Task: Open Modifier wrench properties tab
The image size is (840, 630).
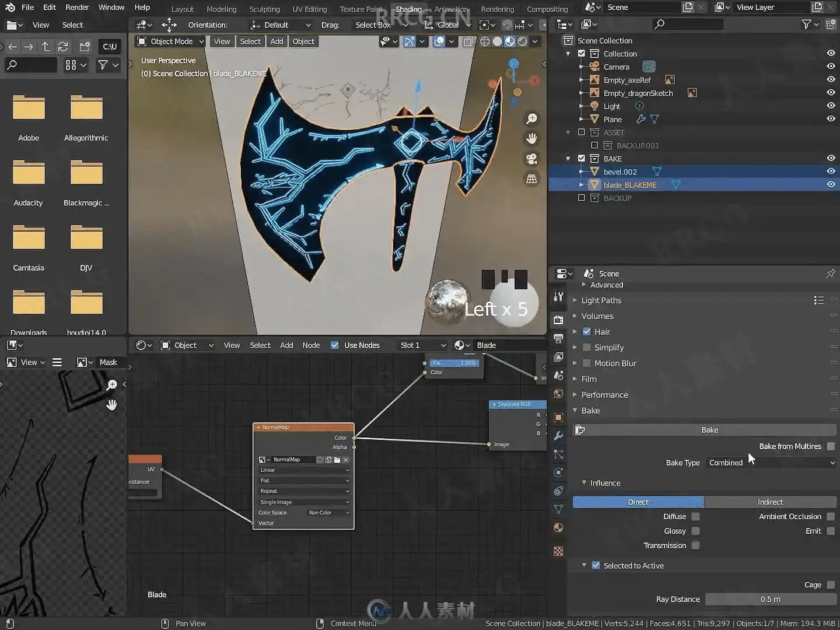Action: click(x=558, y=436)
